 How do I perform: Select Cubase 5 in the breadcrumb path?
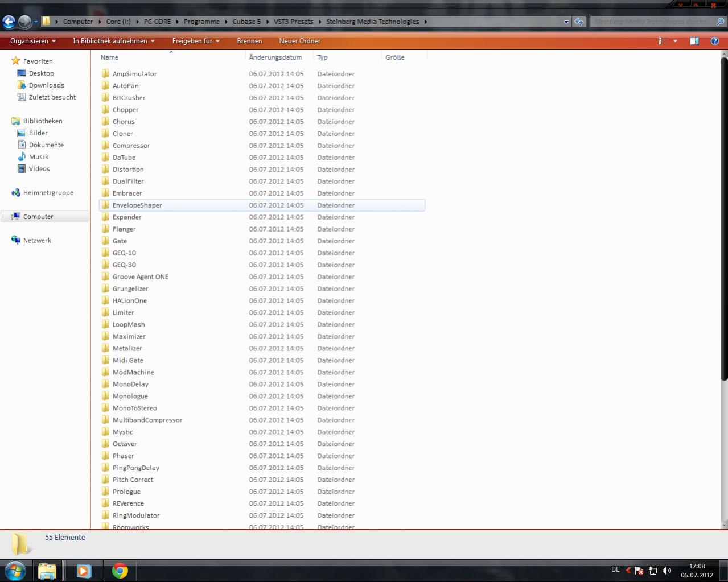pyautogui.click(x=246, y=22)
